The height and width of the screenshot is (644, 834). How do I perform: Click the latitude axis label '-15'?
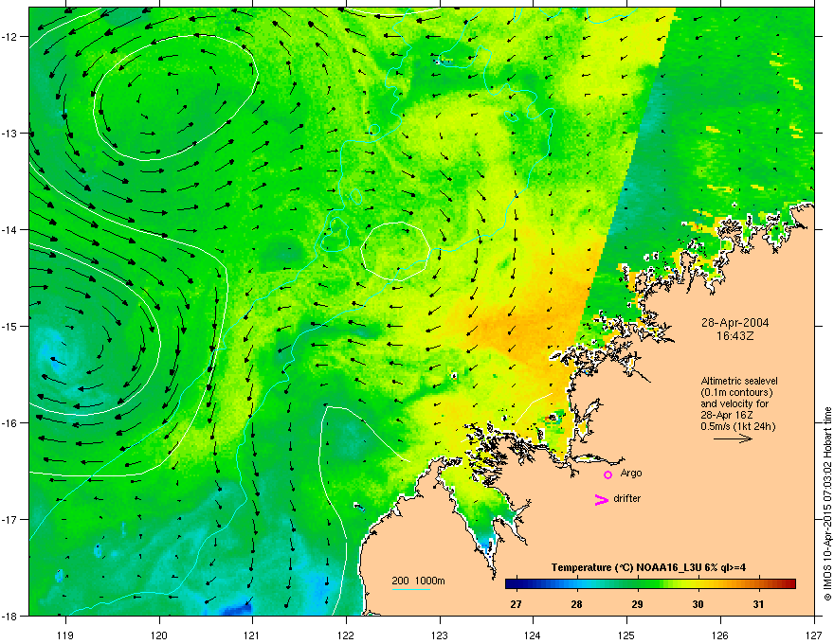click(x=9, y=326)
